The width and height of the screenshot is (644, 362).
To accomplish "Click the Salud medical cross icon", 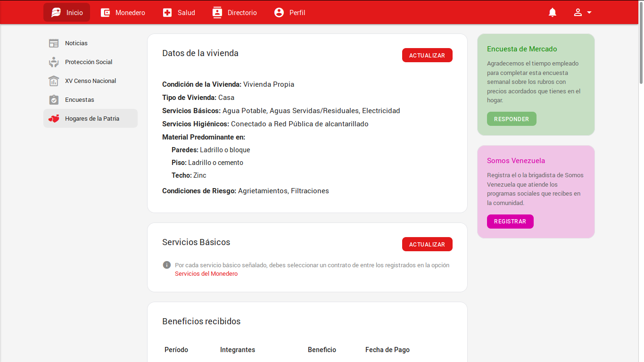I will coord(167,13).
